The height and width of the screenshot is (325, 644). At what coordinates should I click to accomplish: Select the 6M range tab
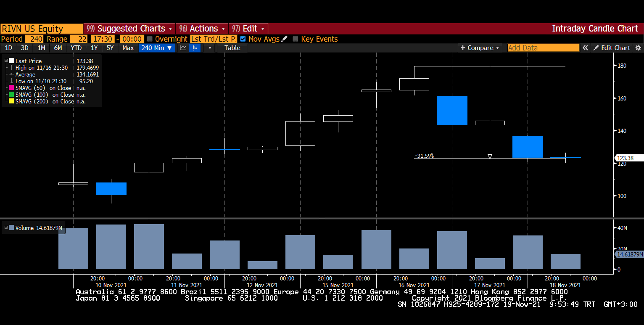pyautogui.click(x=58, y=48)
